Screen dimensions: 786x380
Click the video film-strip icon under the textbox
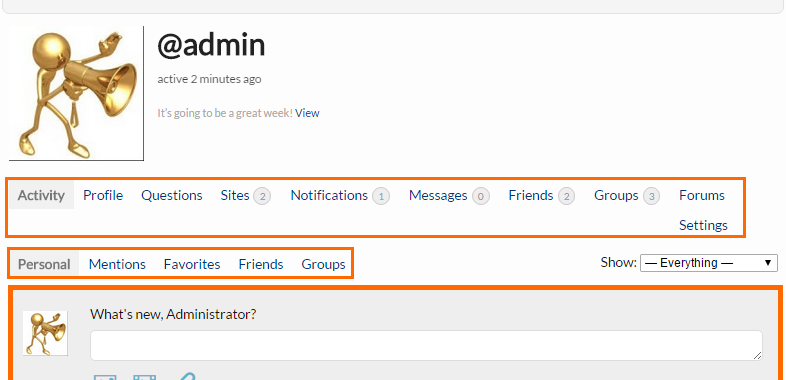pos(144,377)
